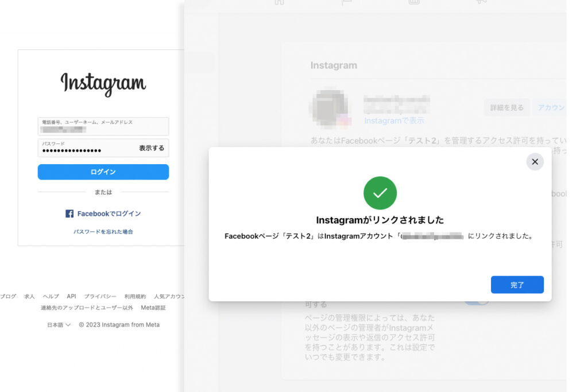Open the ブログ footer link
588x392 pixels.
[8, 296]
